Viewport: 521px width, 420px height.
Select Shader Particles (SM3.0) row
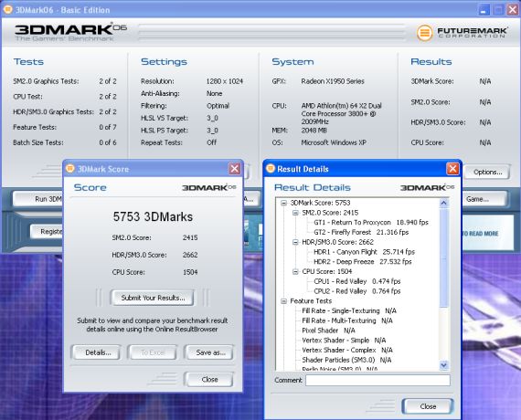click(346, 360)
